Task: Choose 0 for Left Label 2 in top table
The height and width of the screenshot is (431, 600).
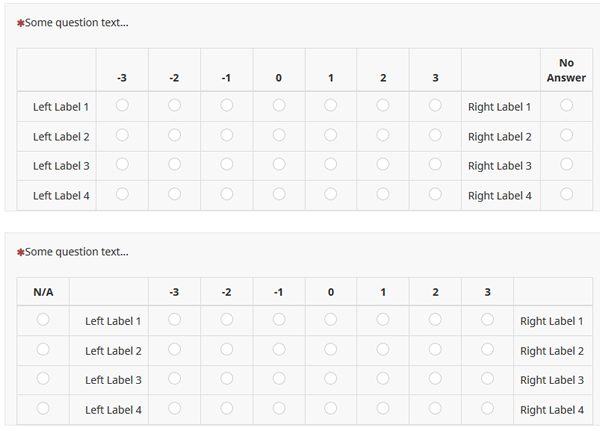Action: click(279, 135)
